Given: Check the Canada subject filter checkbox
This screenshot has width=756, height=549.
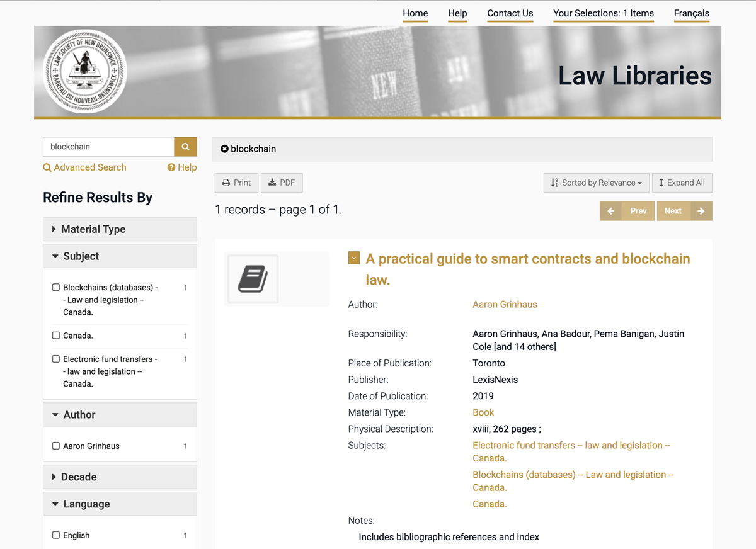Looking at the screenshot, I should [56, 336].
